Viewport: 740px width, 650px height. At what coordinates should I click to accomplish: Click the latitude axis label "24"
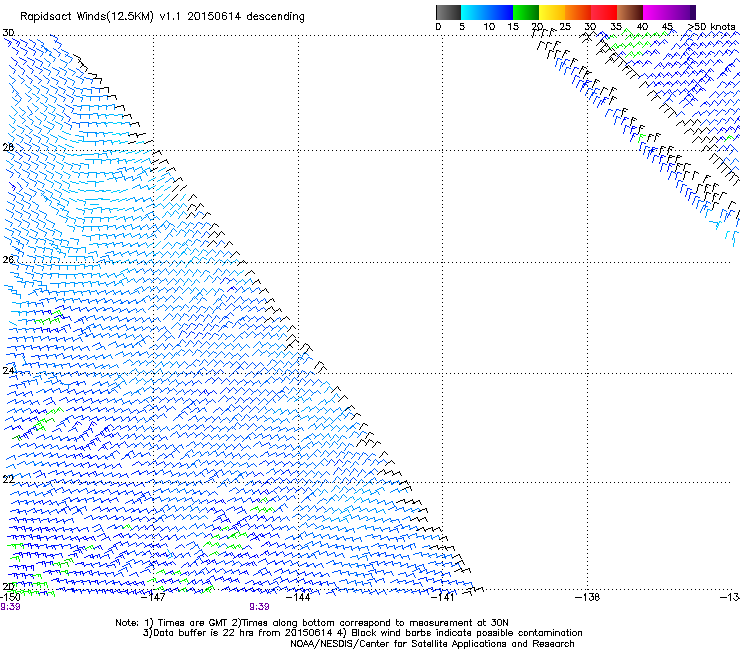(8, 371)
